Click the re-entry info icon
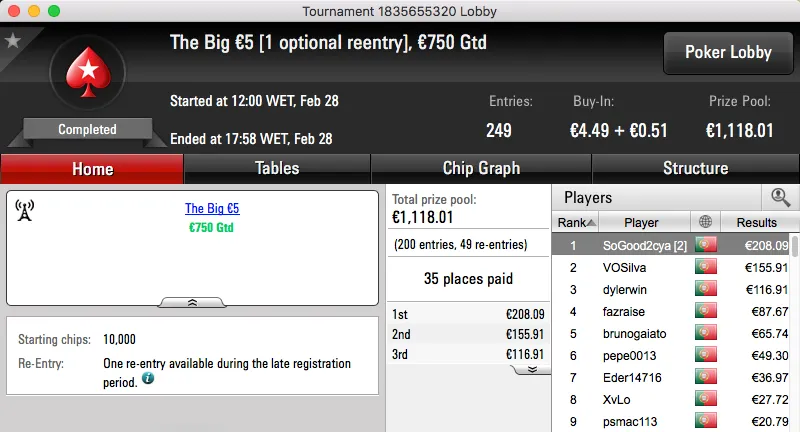This screenshot has width=800, height=432. tap(148, 379)
